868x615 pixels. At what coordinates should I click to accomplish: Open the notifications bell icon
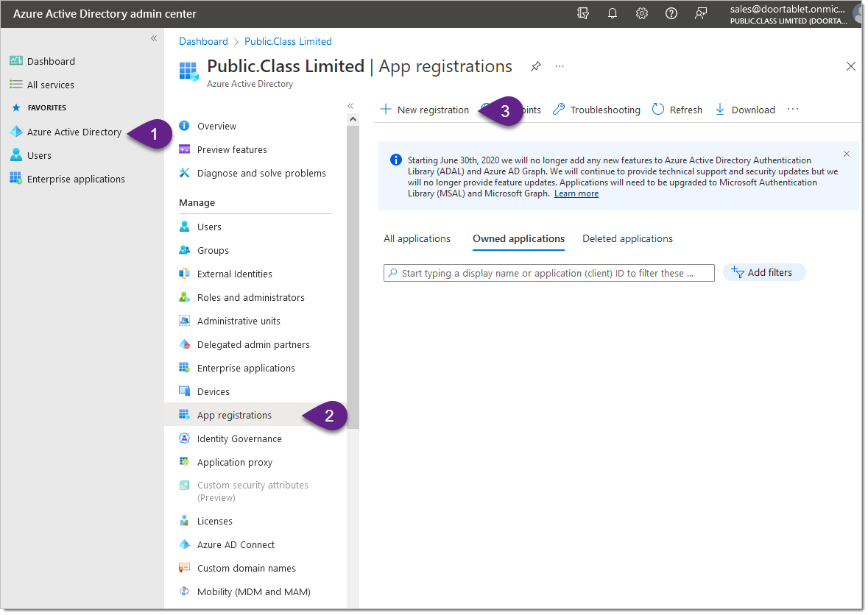613,13
